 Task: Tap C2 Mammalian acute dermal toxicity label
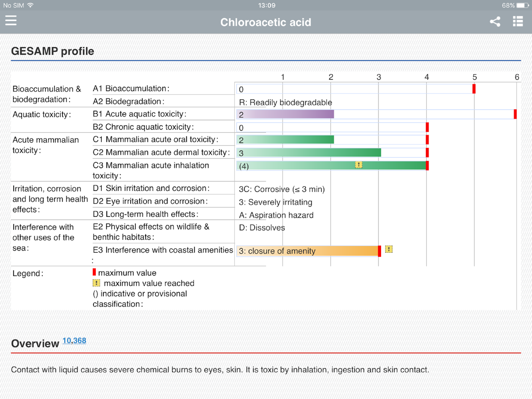pyautogui.click(x=161, y=153)
